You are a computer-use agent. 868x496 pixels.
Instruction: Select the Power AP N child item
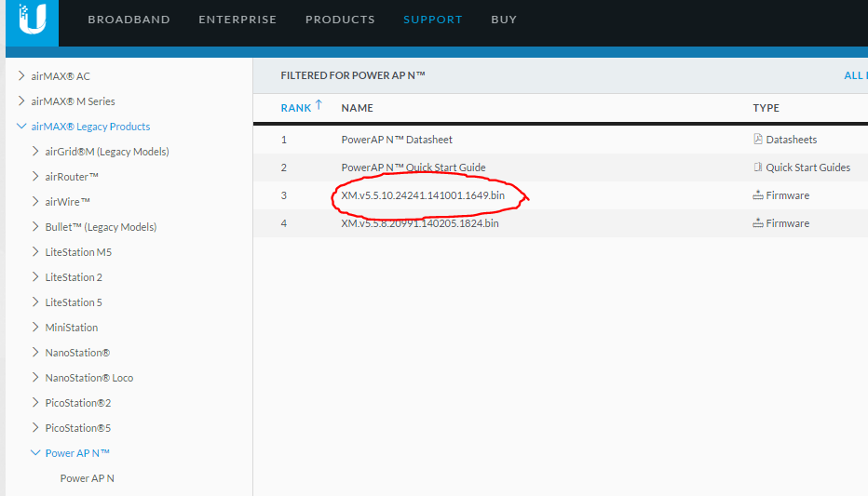point(87,478)
